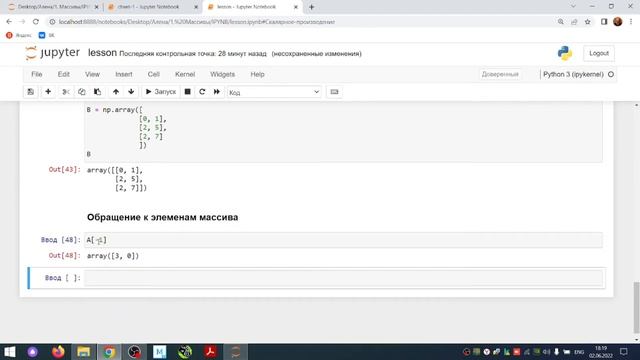
Task: Reload the page with the browser refresh icon
Action: click(36, 22)
